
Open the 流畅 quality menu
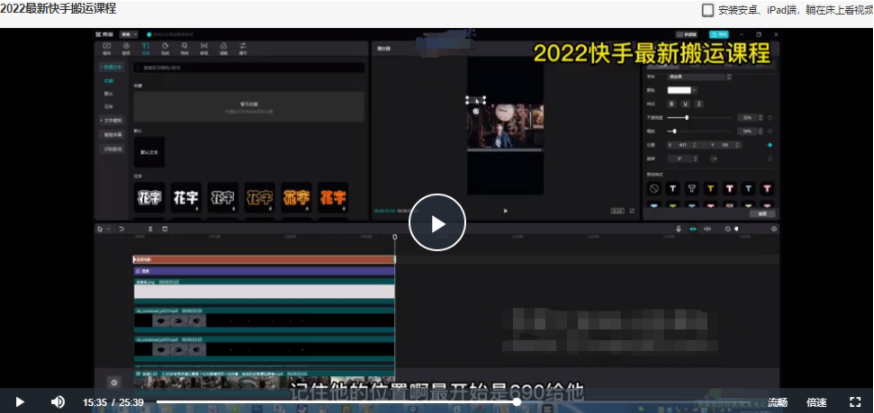pyautogui.click(x=778, y=402)
